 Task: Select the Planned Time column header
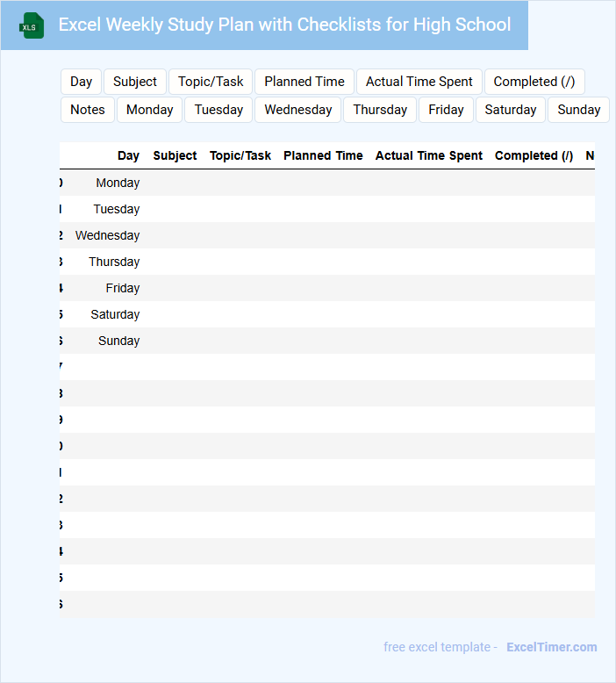pos(323,155)
